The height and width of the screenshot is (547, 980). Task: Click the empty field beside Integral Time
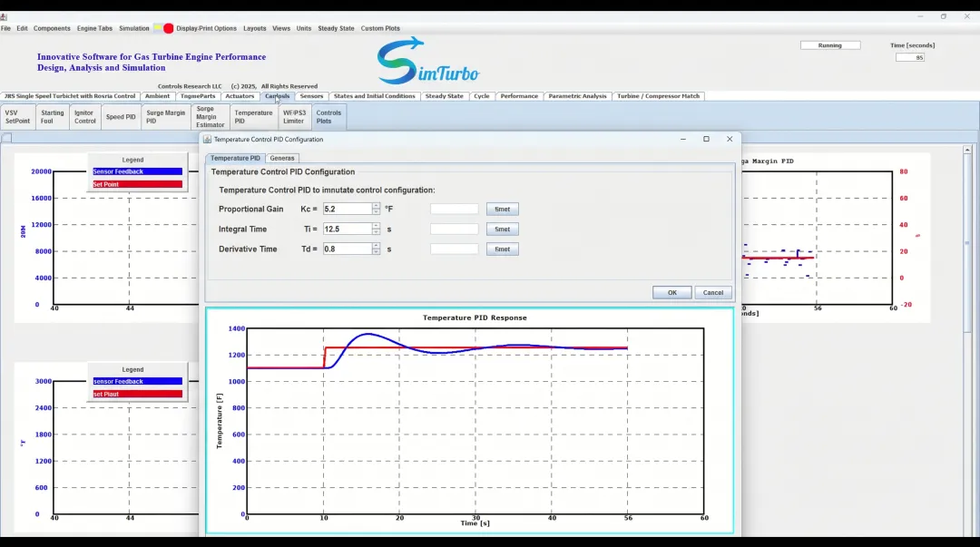click(x=455, y=229)
